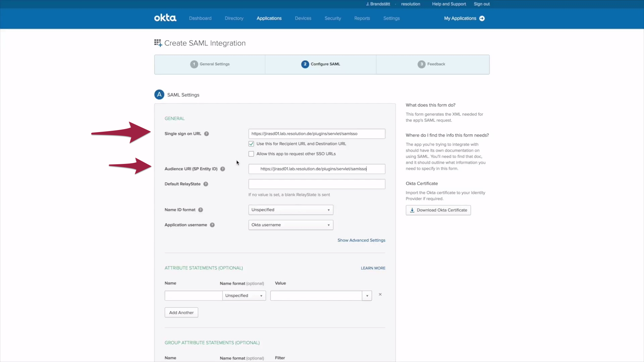
Task: Open the Directory menu
Action: [x=234, y=18]
